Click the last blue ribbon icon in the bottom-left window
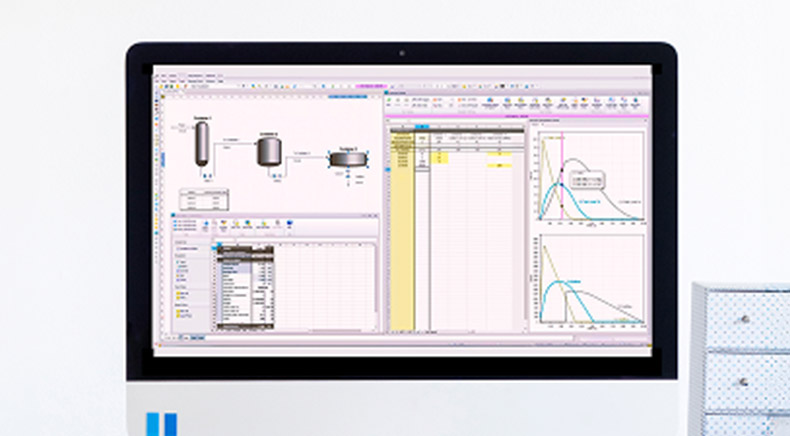 290,225
